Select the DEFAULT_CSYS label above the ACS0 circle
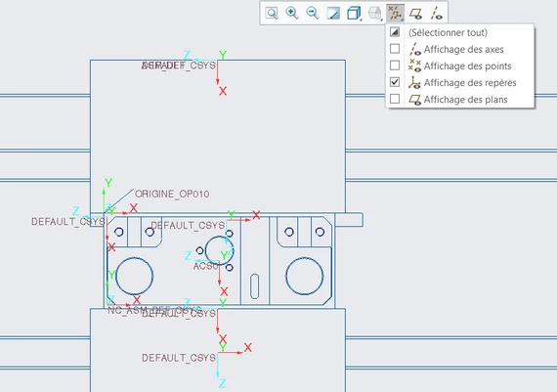The width and height of the screenshot is (557, 392). pyautogui.click(x=188, y=225)
